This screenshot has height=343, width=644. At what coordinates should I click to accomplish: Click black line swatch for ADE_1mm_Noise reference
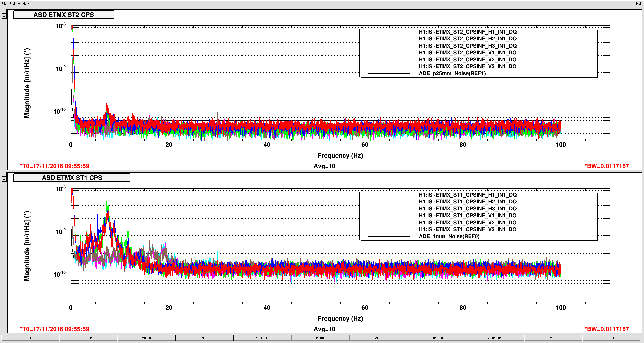click(389, 236)
